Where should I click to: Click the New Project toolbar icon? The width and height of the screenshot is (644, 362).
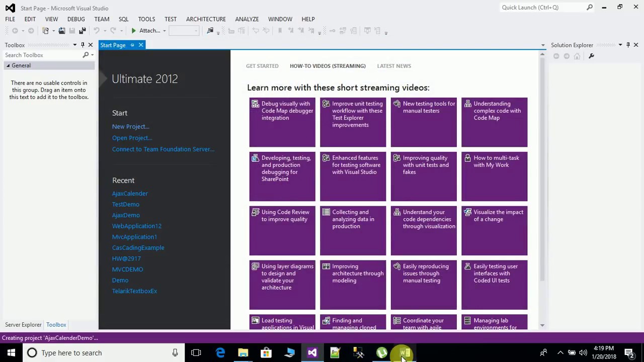[45, 31]
